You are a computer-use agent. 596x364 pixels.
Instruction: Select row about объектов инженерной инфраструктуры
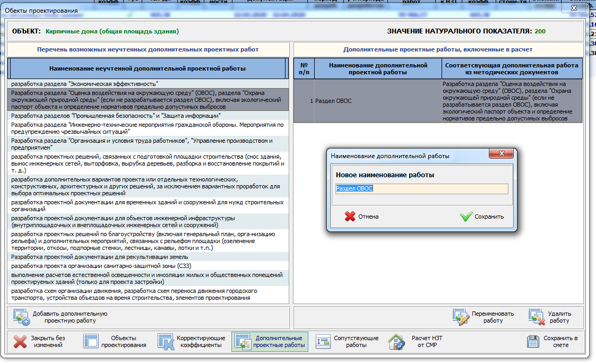pos(148,221)
